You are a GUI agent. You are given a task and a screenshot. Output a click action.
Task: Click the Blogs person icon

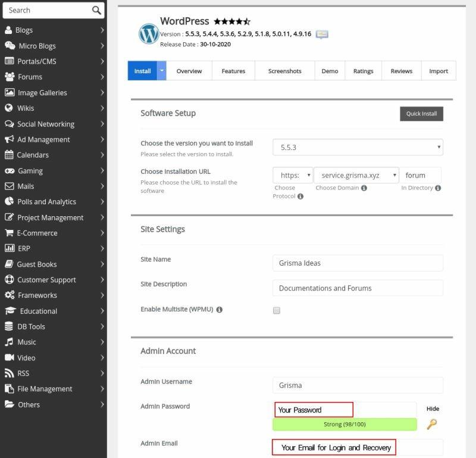click(x=8, y=30)
